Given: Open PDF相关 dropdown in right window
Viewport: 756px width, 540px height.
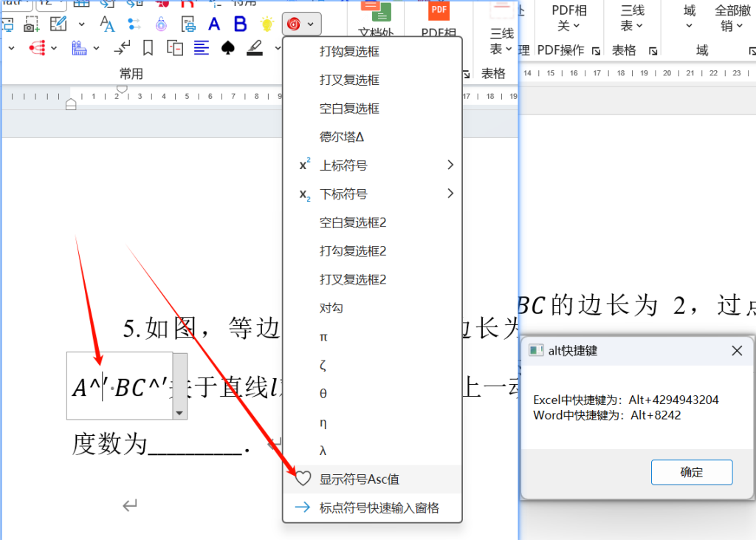Looking at the screenshot, I should 569,18.
